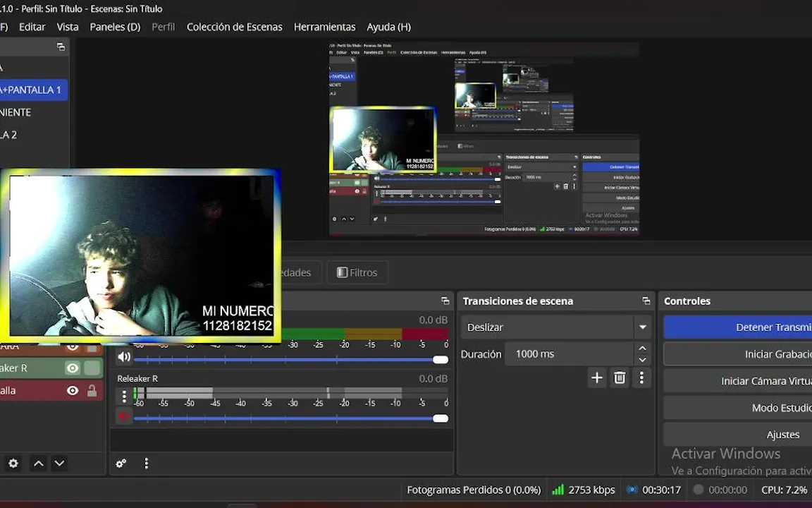
Task: Click Detener Transmisión button
Action: pyautogui.click(x=738, y=327)
